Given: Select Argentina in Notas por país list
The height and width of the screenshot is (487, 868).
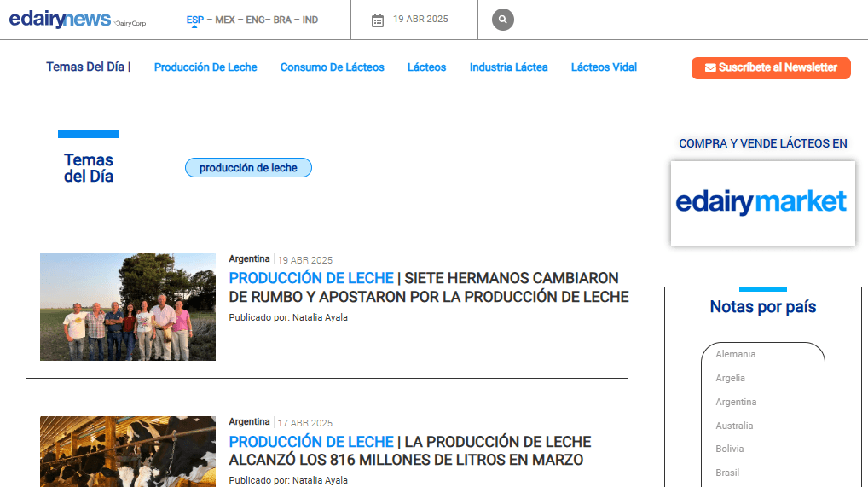Looking at the screenshot, I should click(736, 402).
